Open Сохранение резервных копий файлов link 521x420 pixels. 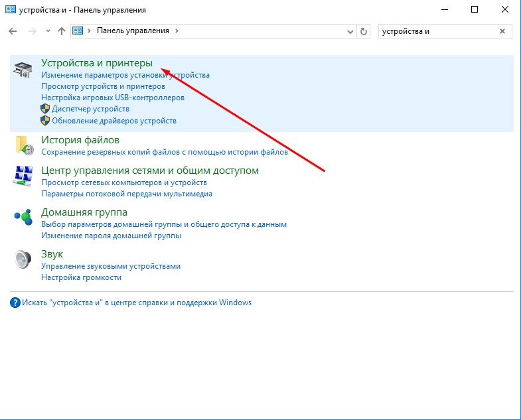click(x=165, y=152)
